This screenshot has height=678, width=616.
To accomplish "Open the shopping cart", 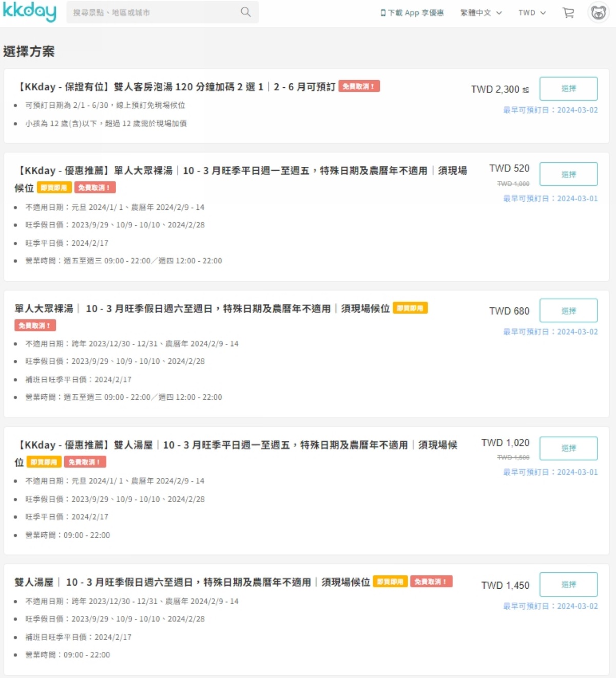I will 568,13.
